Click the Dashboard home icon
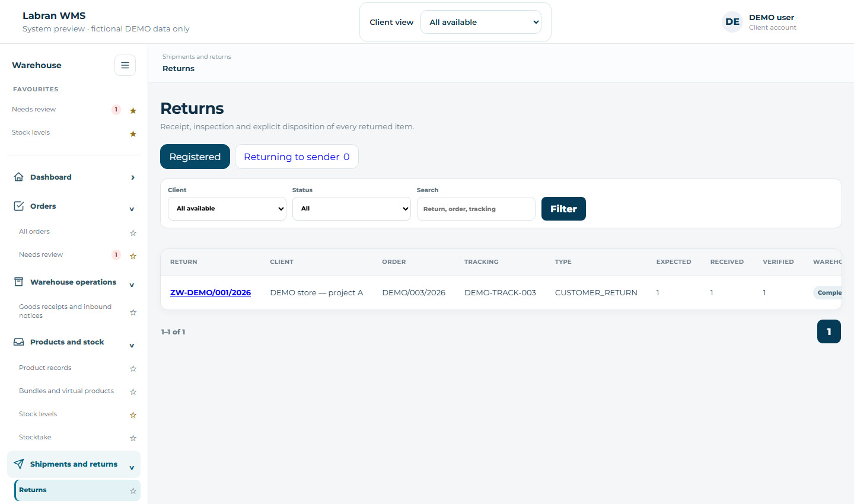Viewport: 854px width, 504px height. 19,177
